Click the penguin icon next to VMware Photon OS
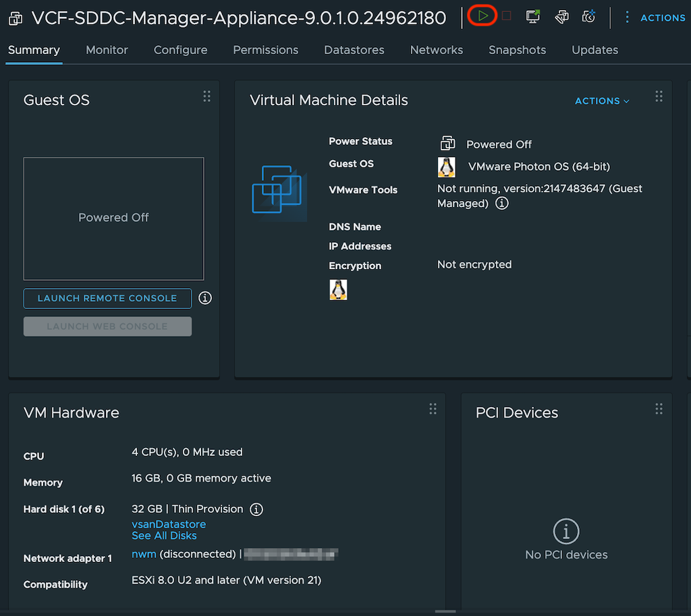691x616 pixels. pyautogui.click(x=447, y=167)
